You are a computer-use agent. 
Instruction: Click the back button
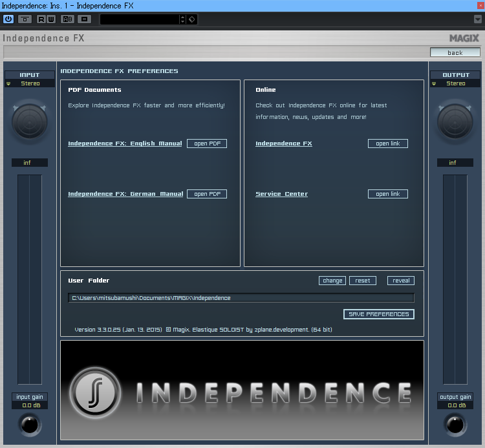[x=455, y=52]
